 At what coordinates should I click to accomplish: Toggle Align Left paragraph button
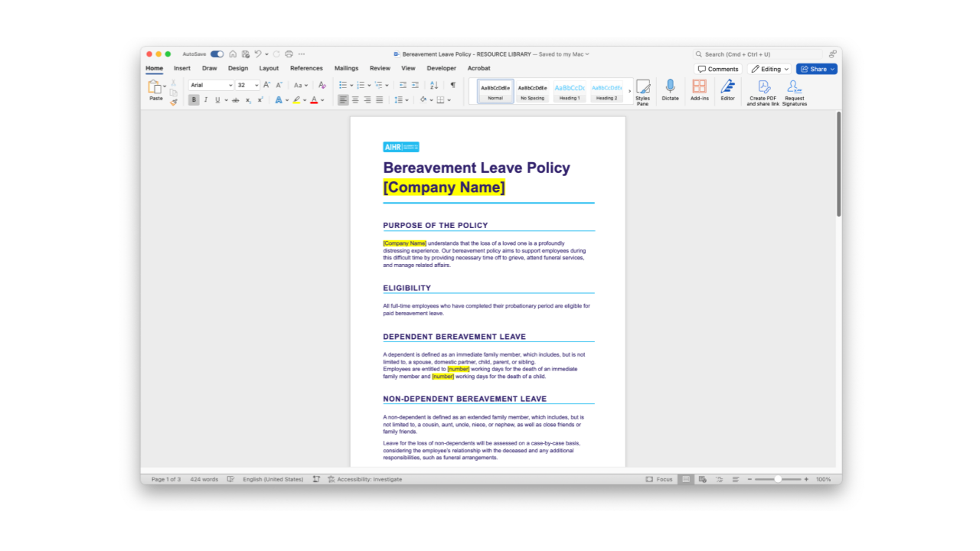[343, 100]
